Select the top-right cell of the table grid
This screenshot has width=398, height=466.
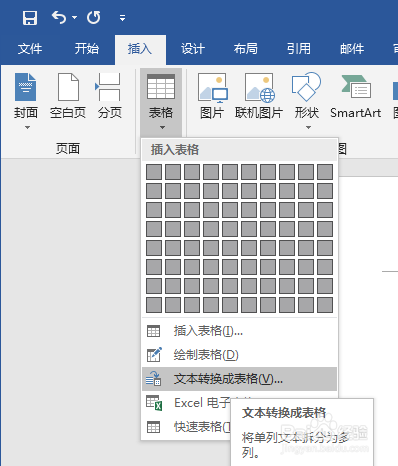tap(325, 172)
